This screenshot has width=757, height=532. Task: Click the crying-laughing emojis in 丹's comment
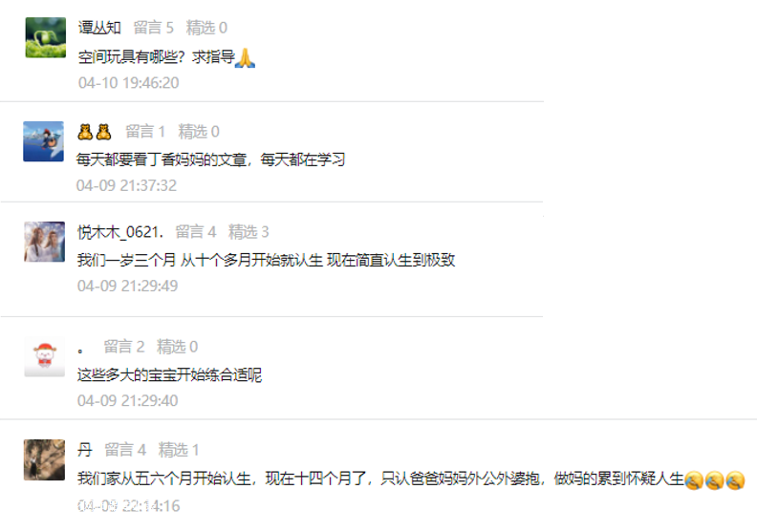[x=715, y=479]
